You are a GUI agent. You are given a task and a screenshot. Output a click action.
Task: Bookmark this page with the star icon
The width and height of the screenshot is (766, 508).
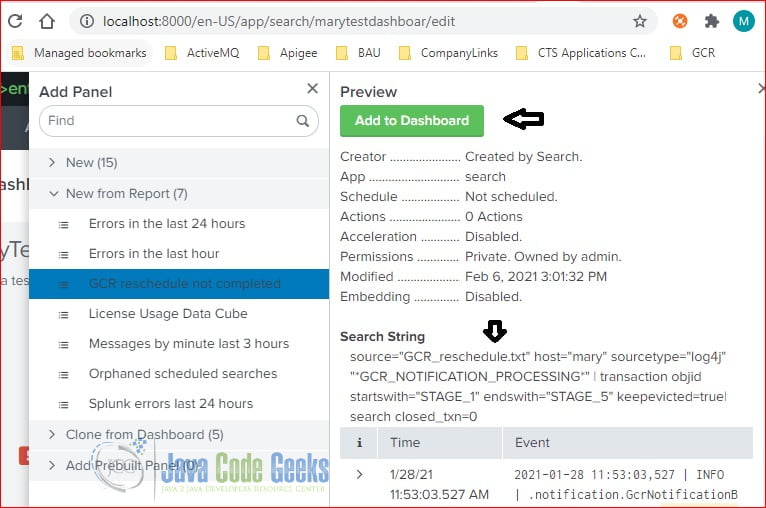639,21
